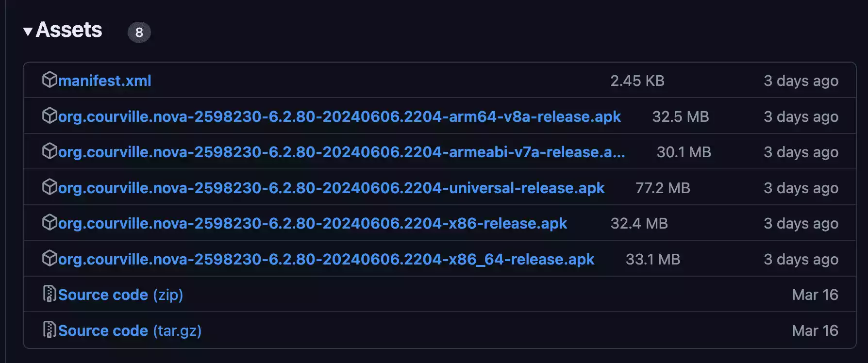Viewport: 868px width, 363px height.
Task: Click the assets count badge showing 8
Action: [139, 33]
